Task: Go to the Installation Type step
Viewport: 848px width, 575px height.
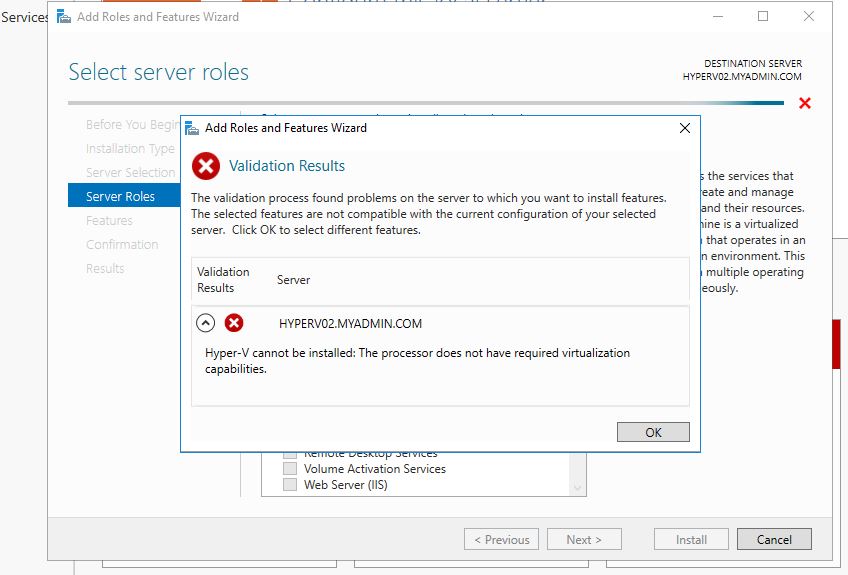Action: click(x=130, y=149)
